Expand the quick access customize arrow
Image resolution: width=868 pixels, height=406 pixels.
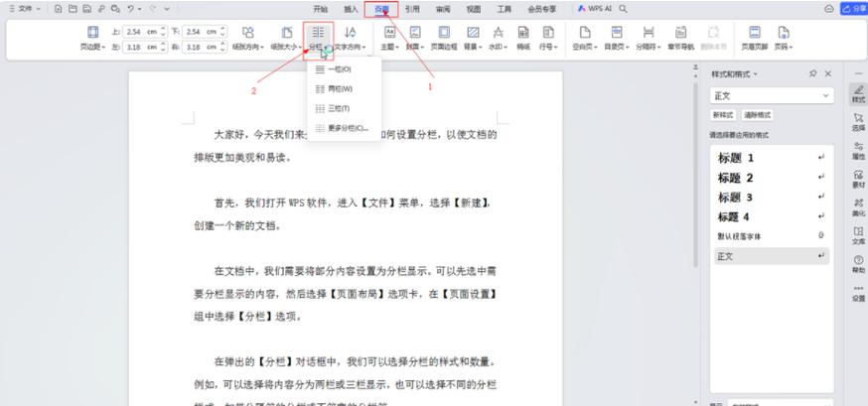coord(167,9)
